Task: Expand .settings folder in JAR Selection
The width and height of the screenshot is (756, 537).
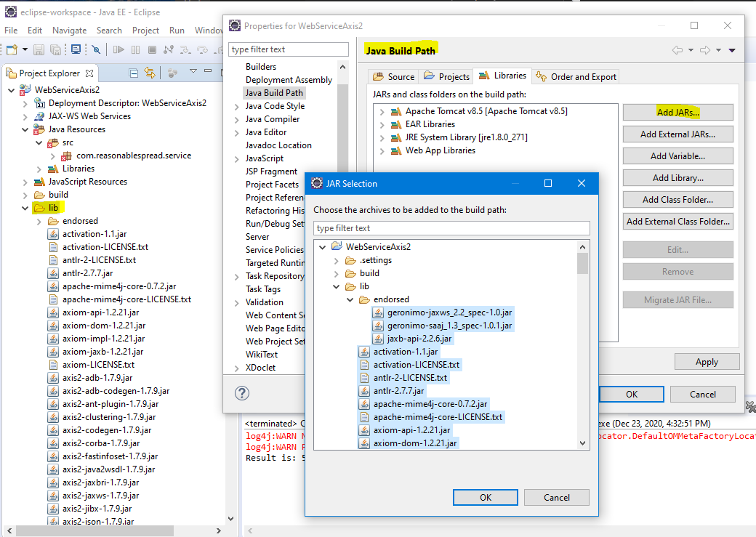Action: tap(336, 260)
